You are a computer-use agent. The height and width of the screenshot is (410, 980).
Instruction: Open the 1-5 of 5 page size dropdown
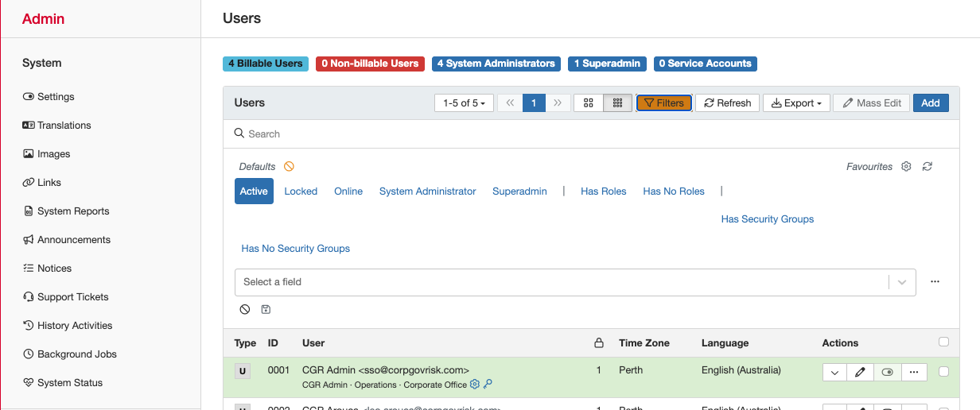pyautogui.click(x=465, y=103)
